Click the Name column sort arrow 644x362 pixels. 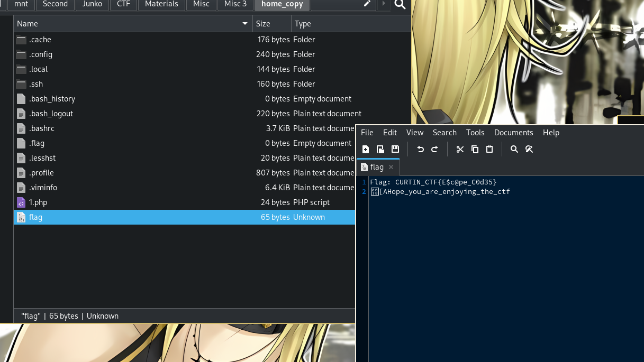(x=245, y=24)
